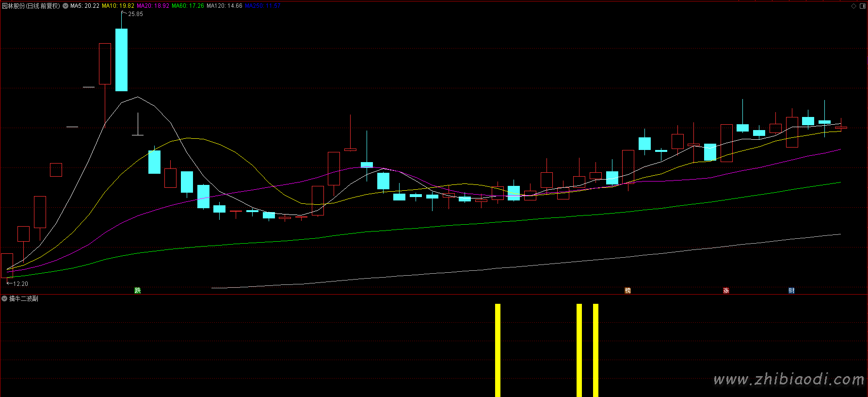868x397 pixels.
Task: Select the blue MA250 legend label
Action: [x=262, y=6]
